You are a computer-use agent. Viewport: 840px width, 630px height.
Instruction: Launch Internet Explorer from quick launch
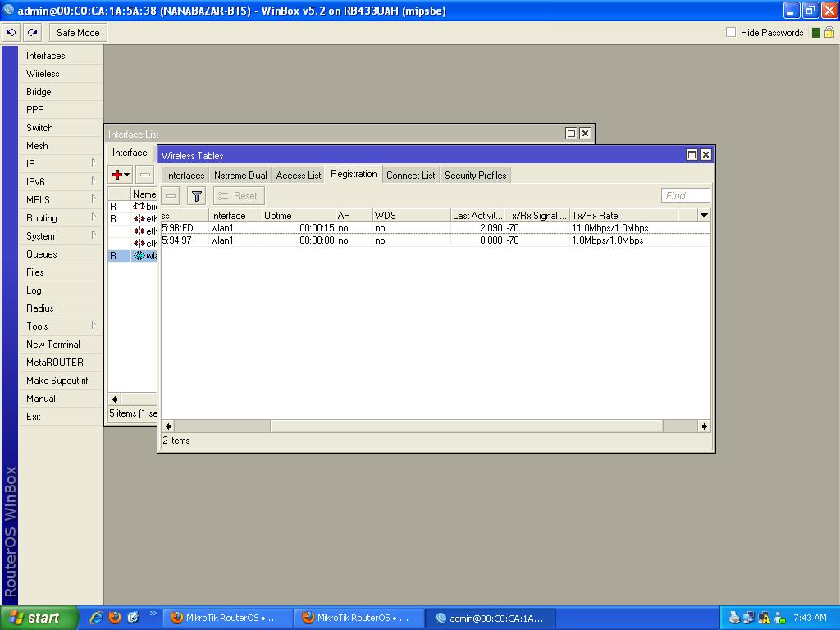[x=96, y=618]
